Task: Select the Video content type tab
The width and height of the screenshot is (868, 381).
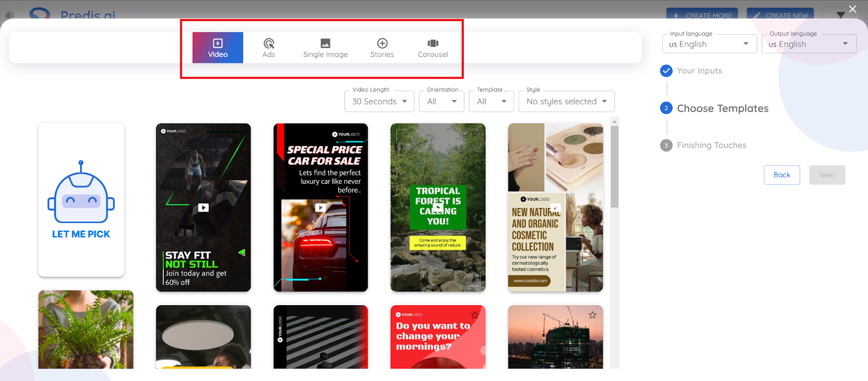Action: click(218, 48)
